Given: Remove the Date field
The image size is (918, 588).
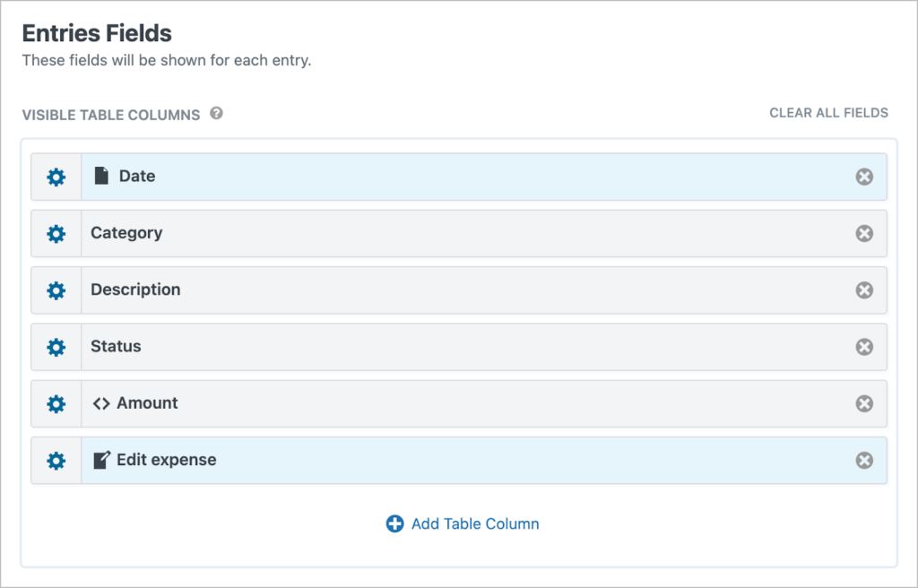Looking at the screenshot, I should (863, 177).
